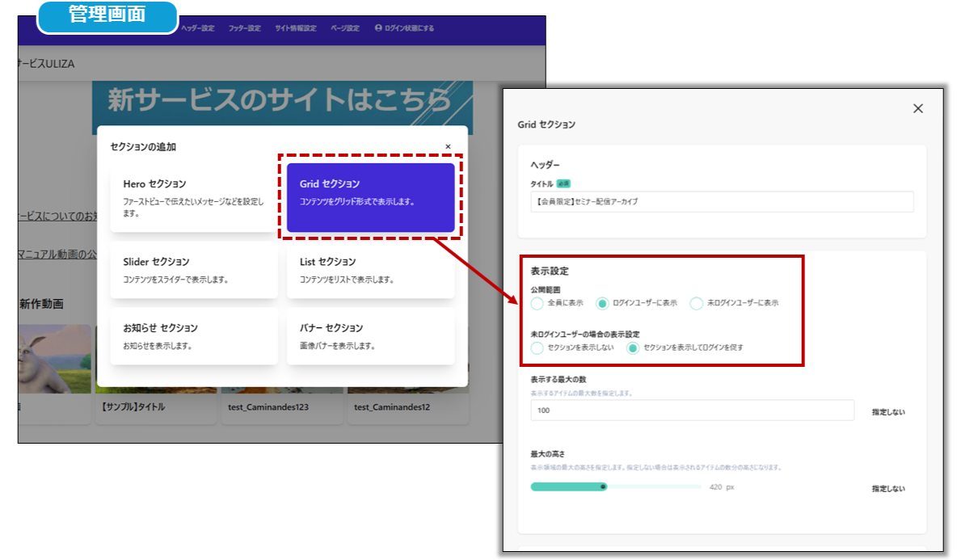Image resolution: width=965 pixels, height=560 pixels.
Task: Click the タイトル text input field
Action: (722, 201)
